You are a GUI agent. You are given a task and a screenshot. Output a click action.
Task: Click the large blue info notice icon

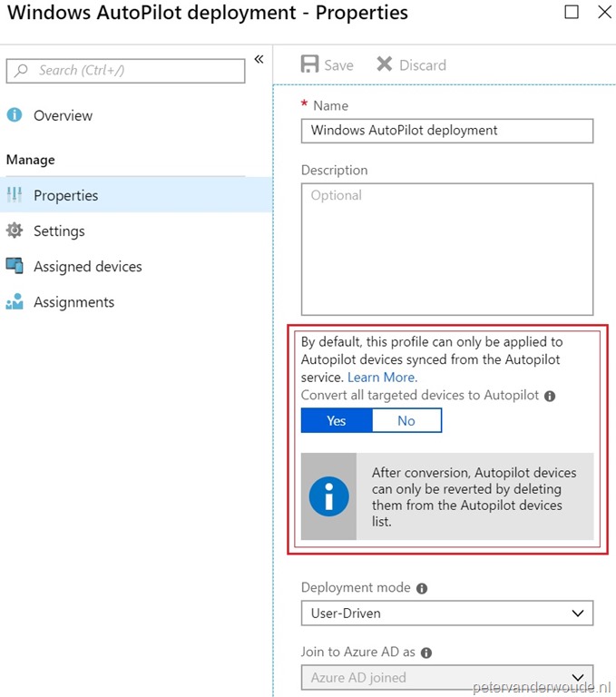point(329,496)
